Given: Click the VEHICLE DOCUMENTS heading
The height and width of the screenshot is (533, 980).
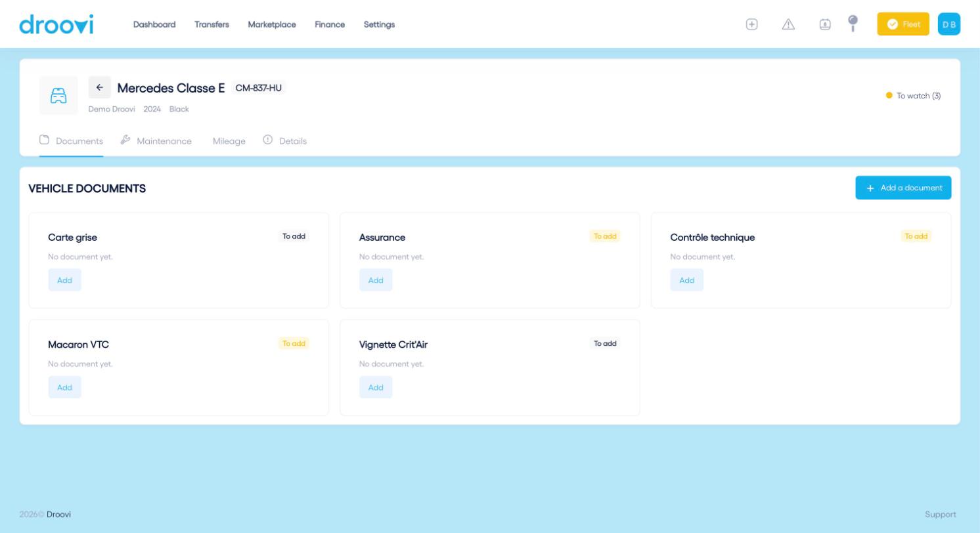Looking at the screenshot, I should [x=87, y=188].
